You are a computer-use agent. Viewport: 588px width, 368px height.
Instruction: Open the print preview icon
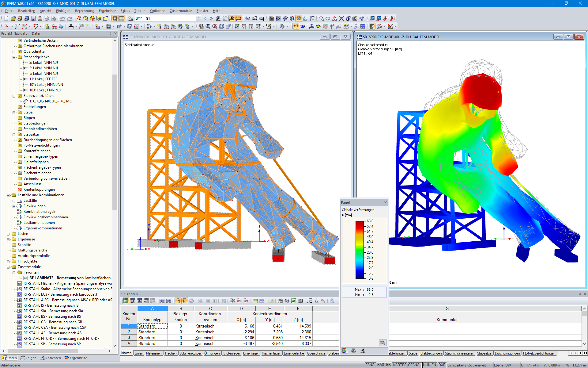click(54, 18)
